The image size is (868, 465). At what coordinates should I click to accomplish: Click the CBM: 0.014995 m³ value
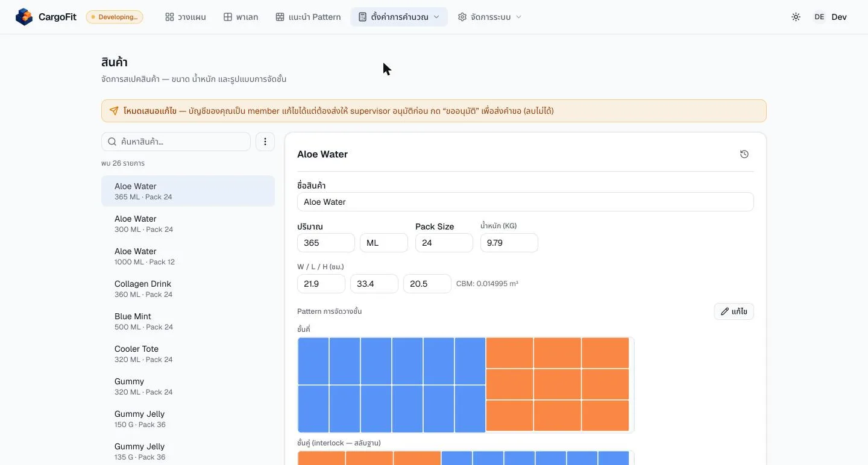point(487,284)
